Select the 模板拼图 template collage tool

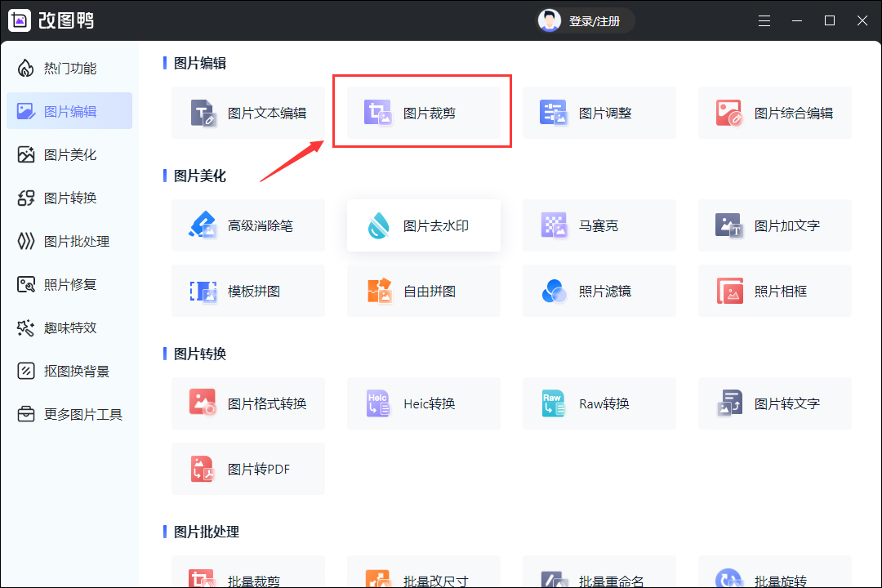(x=247, y=291)
